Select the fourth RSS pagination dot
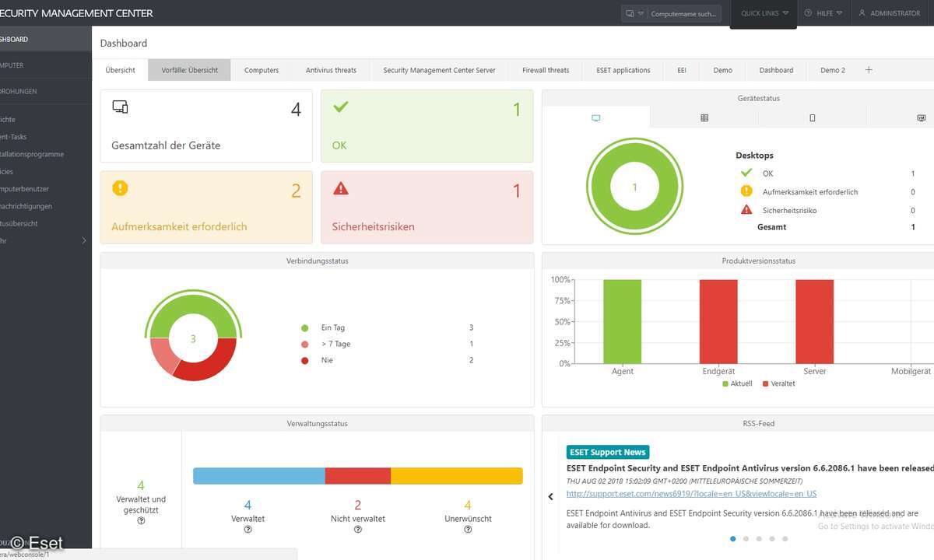The width and height of the screenshot is (934, 560). coord(772,538)
